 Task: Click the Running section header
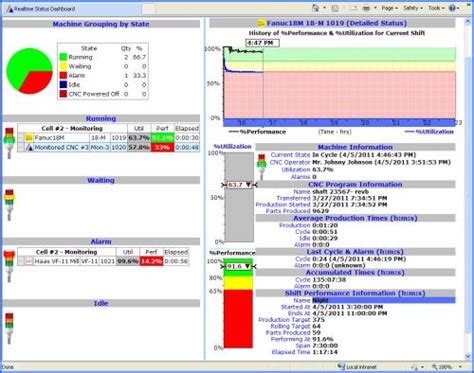click(x=101, y=118)
